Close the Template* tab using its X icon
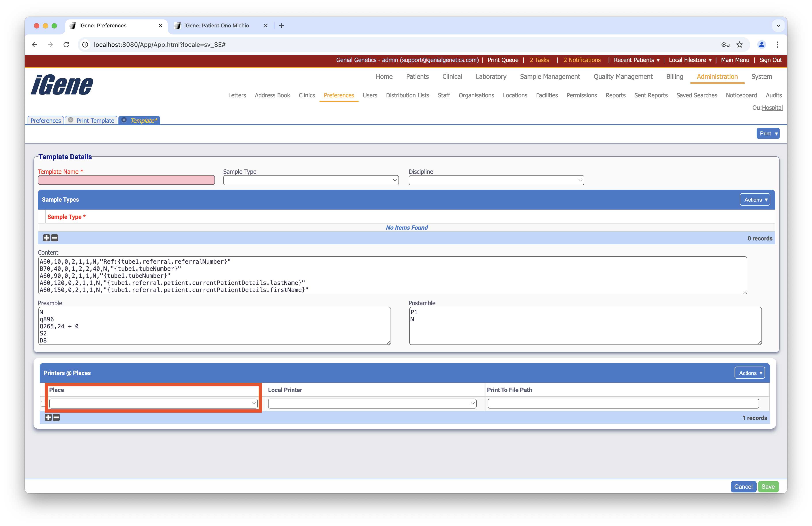The image size is (812, 526). [124, 120]
